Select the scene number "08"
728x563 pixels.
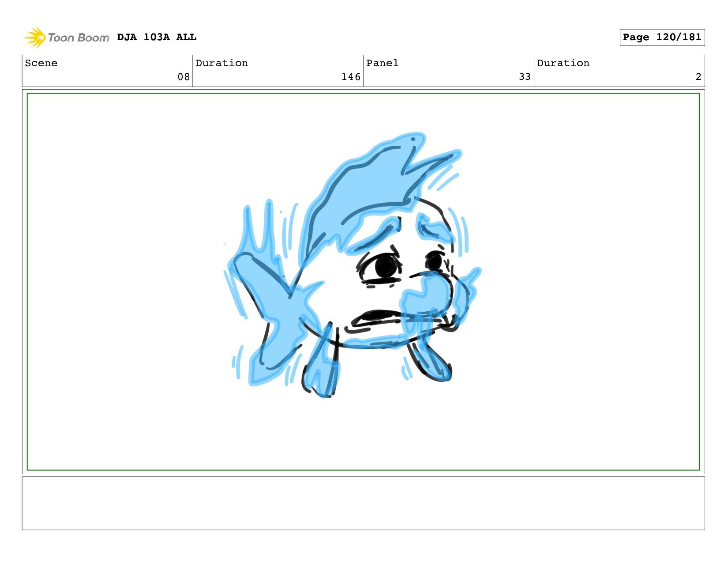click(184, 77)
